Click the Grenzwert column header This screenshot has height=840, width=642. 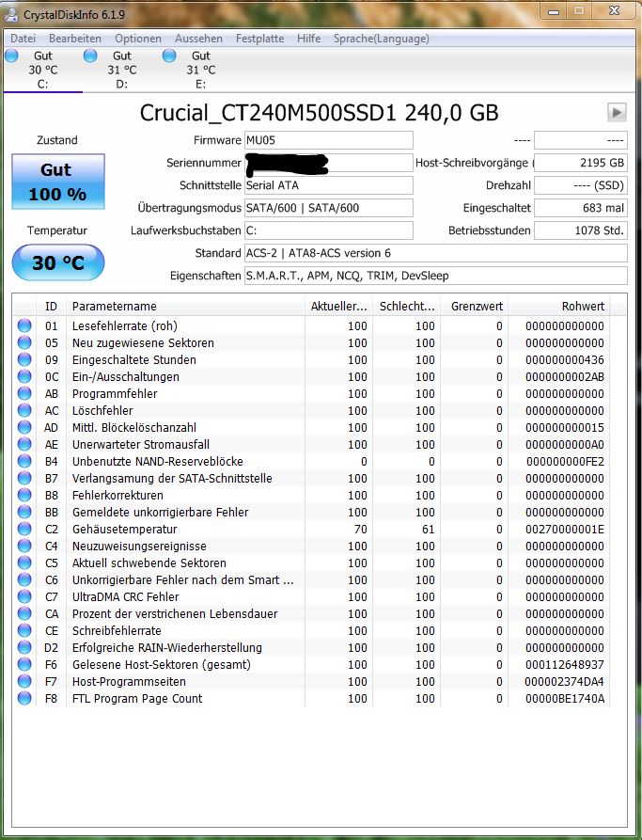pos(475,307)
